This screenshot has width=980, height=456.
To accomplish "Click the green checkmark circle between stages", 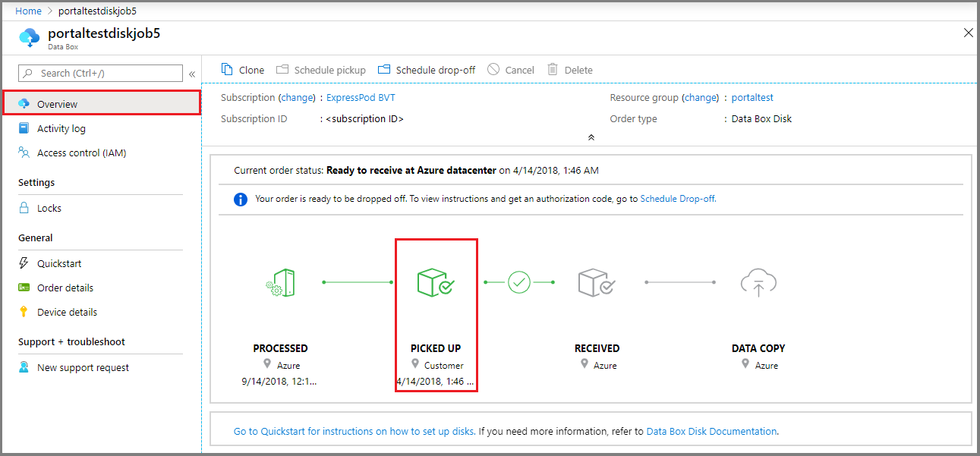I will (x=519, y=282).
